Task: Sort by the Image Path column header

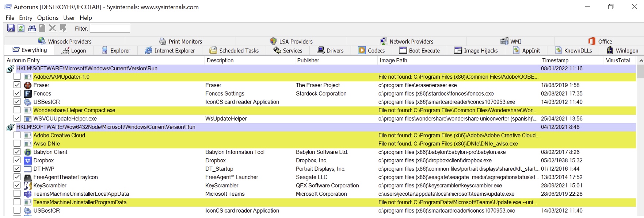Action: tap(458, 61)
